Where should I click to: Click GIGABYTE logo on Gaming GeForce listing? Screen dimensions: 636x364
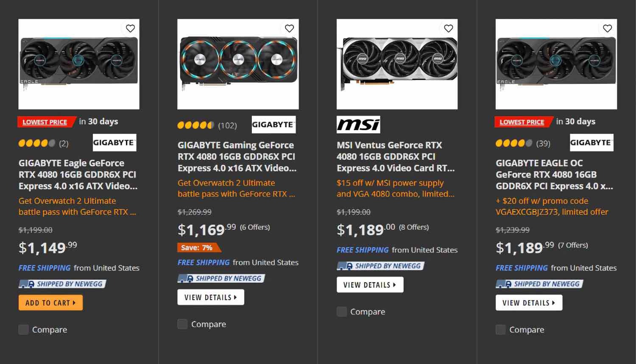point(273,125)
